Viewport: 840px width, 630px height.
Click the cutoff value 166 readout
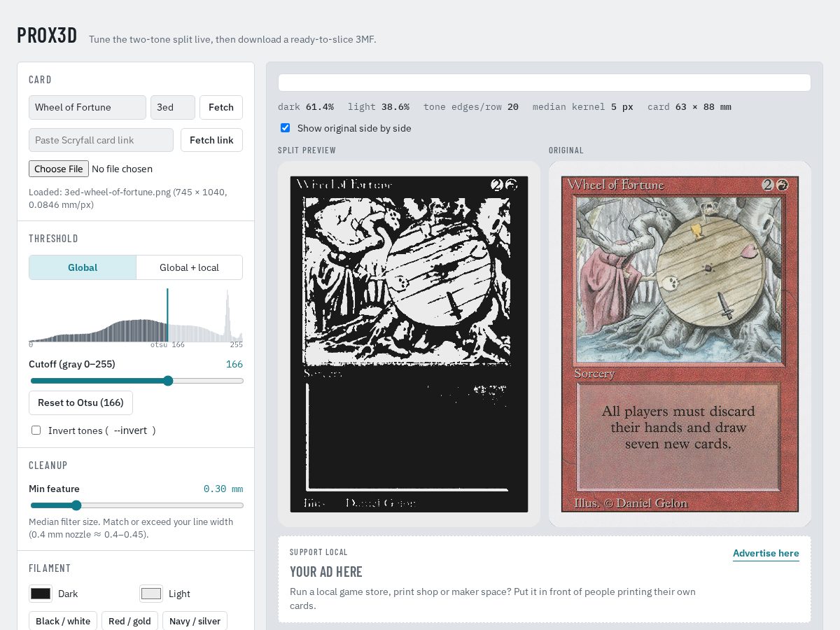(x=234, y=364)
